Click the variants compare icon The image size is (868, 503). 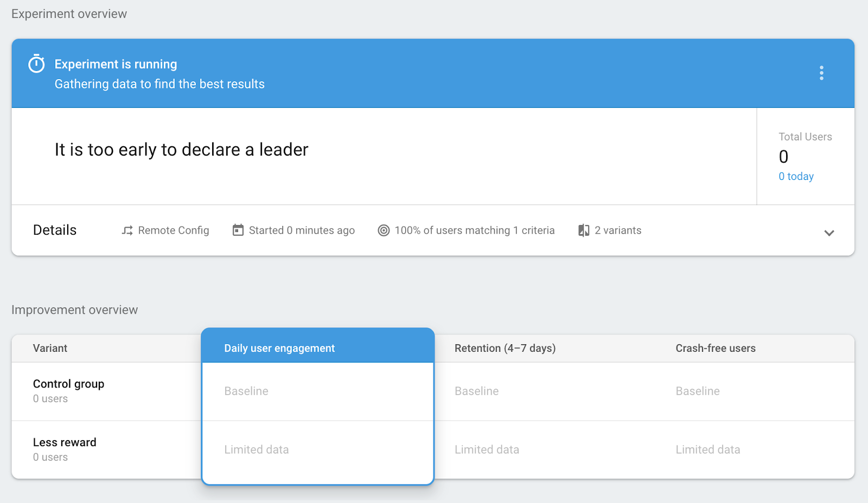coord(584,230)
